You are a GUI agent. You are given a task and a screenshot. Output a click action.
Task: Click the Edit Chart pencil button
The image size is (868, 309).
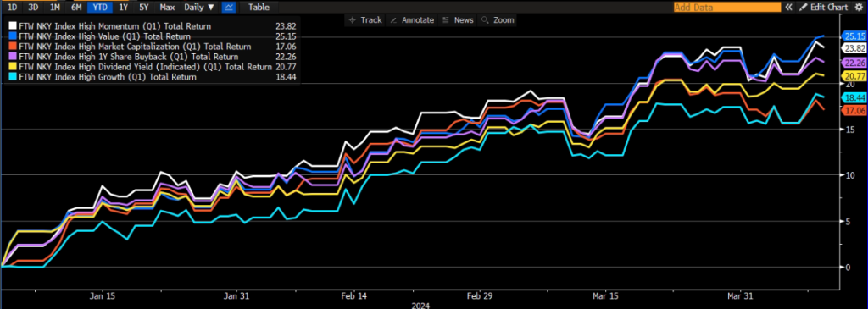click(824, 7)
